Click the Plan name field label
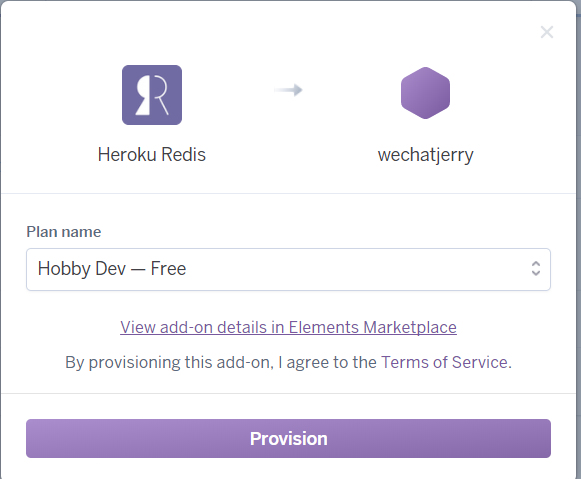 (64, 232)
